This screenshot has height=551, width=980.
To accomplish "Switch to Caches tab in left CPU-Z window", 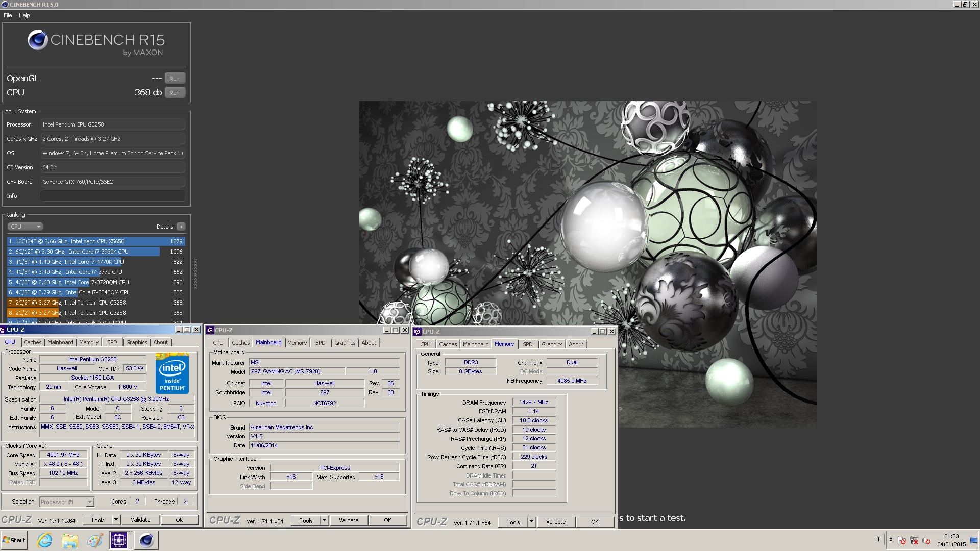I will click(x=33, y=342).
